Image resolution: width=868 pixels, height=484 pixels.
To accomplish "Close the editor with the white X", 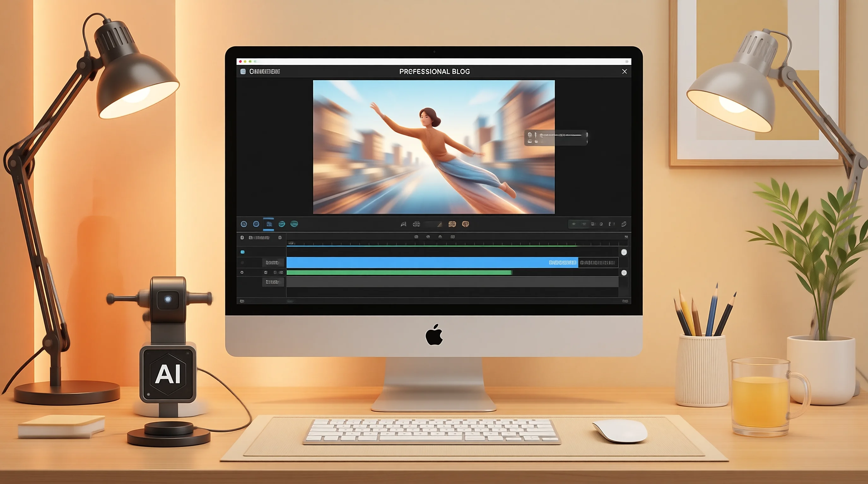I will coord(625,71).
